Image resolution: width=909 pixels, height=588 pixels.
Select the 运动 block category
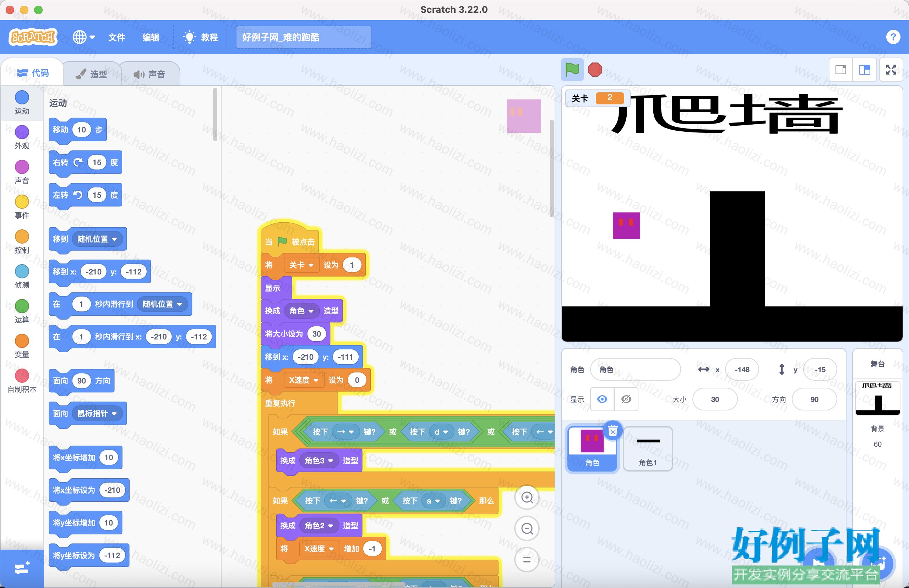click(x=22, y=102)
